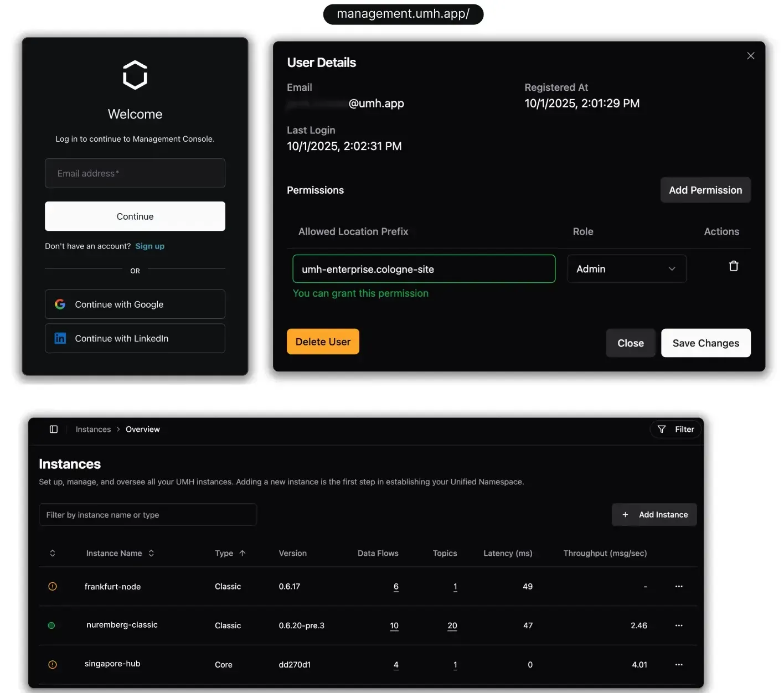Focus the Email address input field
The image size is (784, 693).
click(x=135, y=173)
